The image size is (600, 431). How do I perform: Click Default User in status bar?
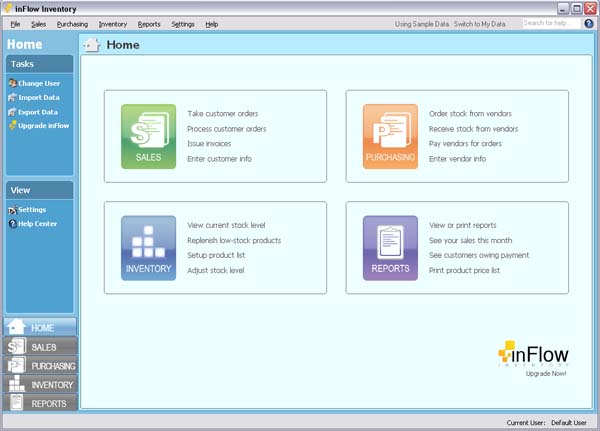[x=569, y=423]
